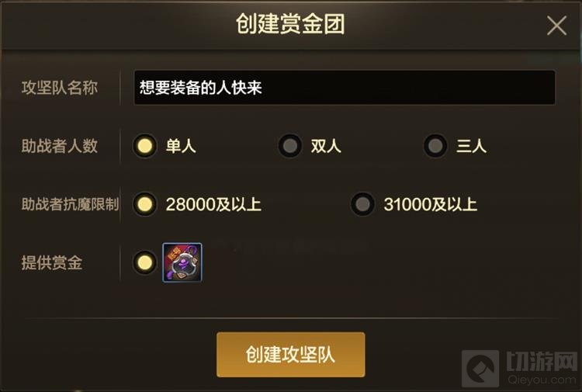This screenshot has width=582, height=392.
Task: Toggle the 提供赏金 radio button
Action: [145, 262]
